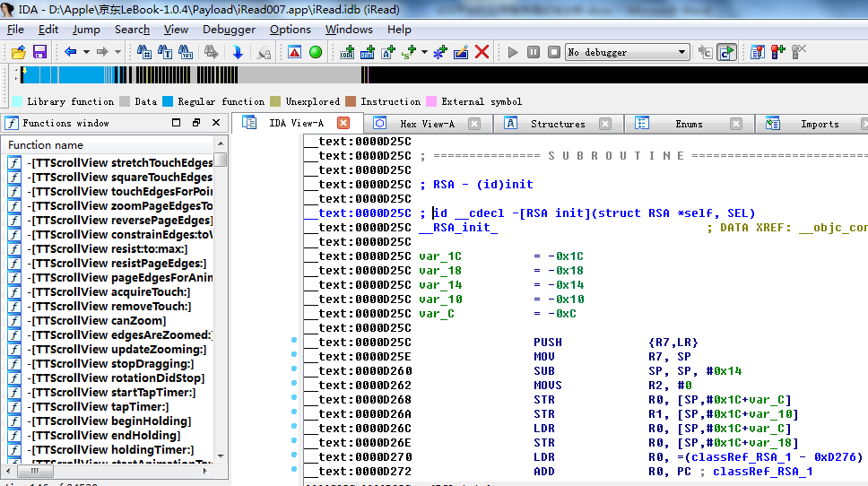Start process with the play button
The image size is (868, 486).
point(513,52)
